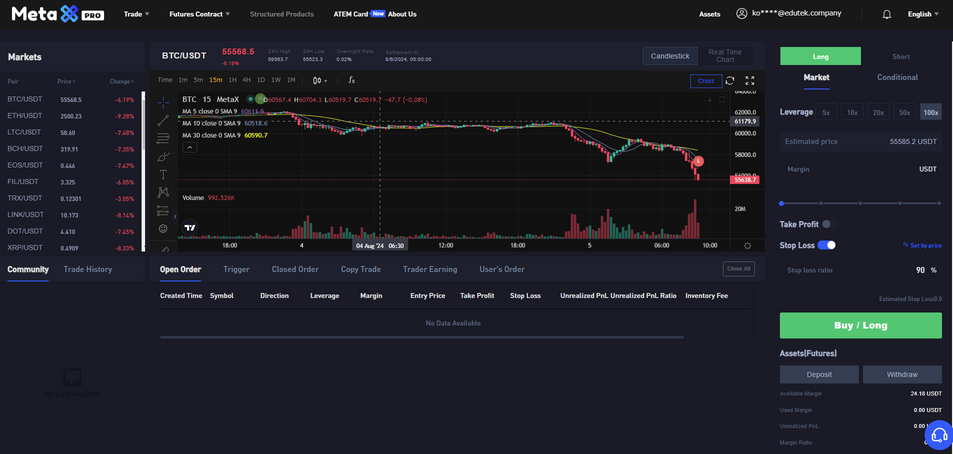Select the trend line drawing tool
953x454 pixels.
(x=163, y=121)
